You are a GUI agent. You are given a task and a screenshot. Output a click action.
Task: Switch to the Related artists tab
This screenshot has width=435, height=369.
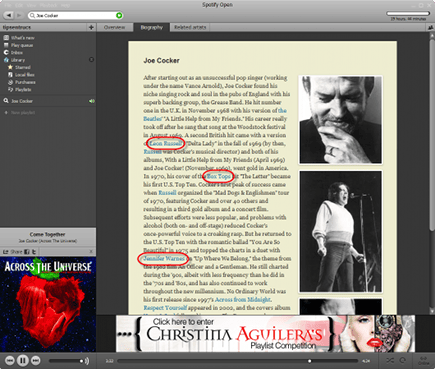click(x=190, y=27)
